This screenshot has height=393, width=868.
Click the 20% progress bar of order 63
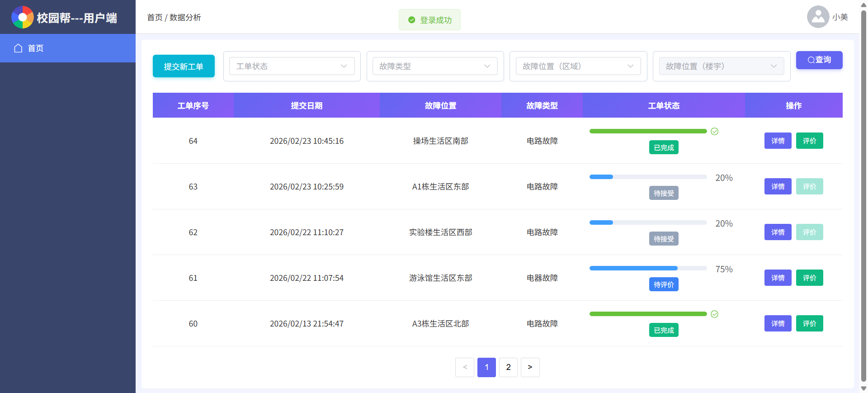coord(648,177)
